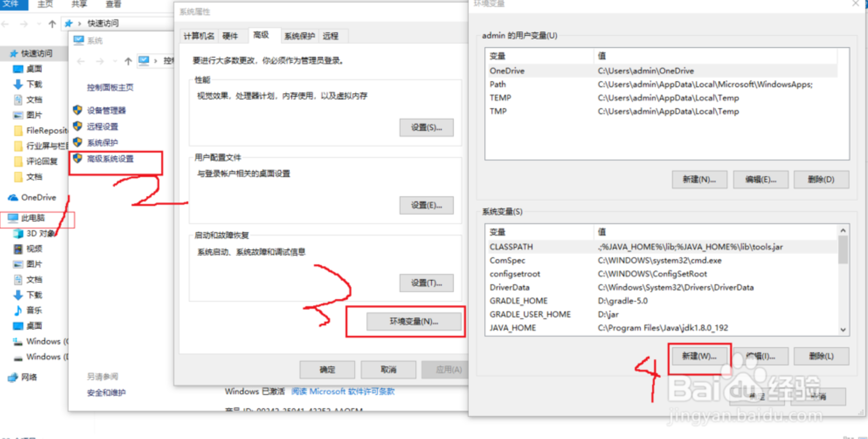Select the 此电脑 computer icon

13,218
